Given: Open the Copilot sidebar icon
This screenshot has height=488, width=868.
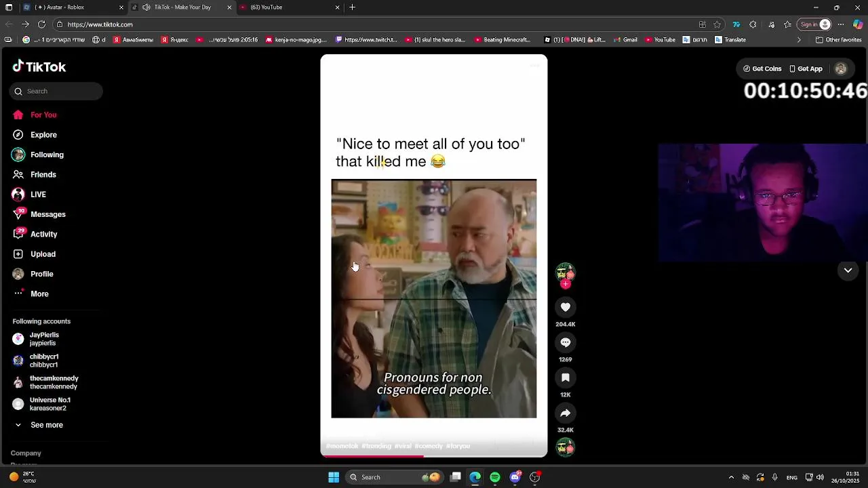Looking at the screenshot, I should tap(858, 24).
